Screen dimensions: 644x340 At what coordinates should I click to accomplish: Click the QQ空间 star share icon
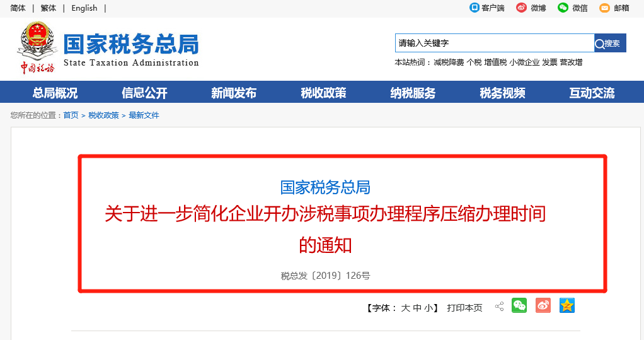pyautogui.click(x=567, y=306)
